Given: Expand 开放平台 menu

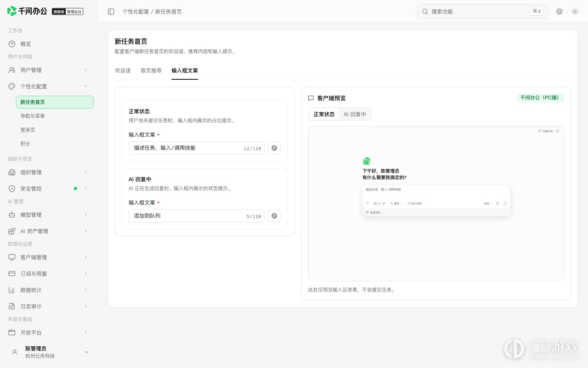Looking at the screenshot, I should click(49, 332).
